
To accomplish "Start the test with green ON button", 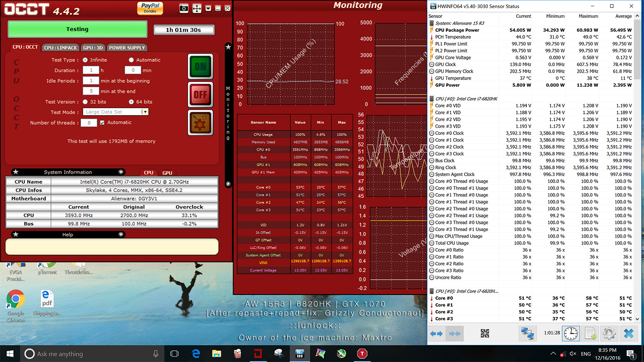I will pos(200,67).
